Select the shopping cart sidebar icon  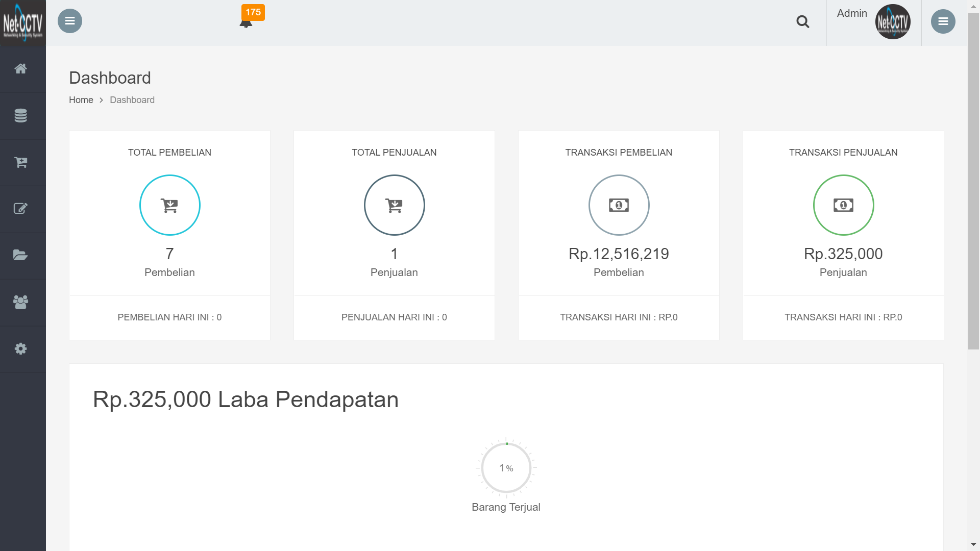click(x=20, y=162)
